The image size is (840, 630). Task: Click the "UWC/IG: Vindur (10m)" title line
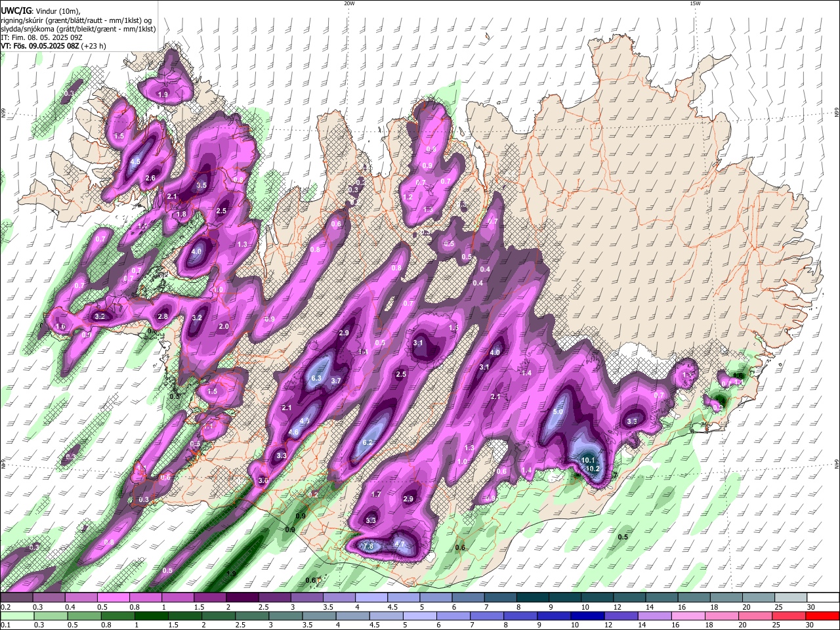[40, 10]
